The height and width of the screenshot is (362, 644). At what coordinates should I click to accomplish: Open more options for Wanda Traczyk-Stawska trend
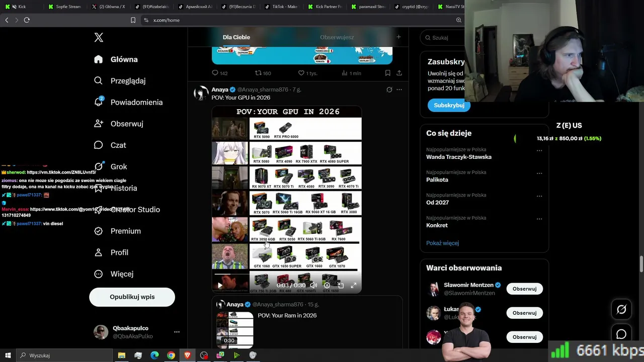pyautogui.click(x=539, y=150)
